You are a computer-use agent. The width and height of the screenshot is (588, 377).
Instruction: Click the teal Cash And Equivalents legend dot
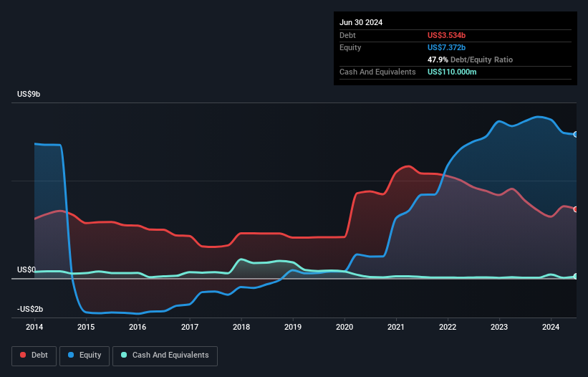point(124,355)
